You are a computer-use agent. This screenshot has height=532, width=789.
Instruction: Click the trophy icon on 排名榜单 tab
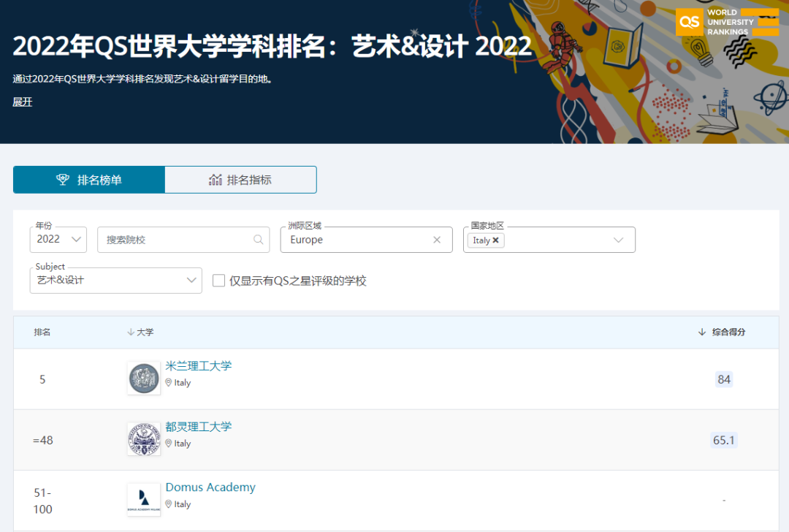coord(63,179)
